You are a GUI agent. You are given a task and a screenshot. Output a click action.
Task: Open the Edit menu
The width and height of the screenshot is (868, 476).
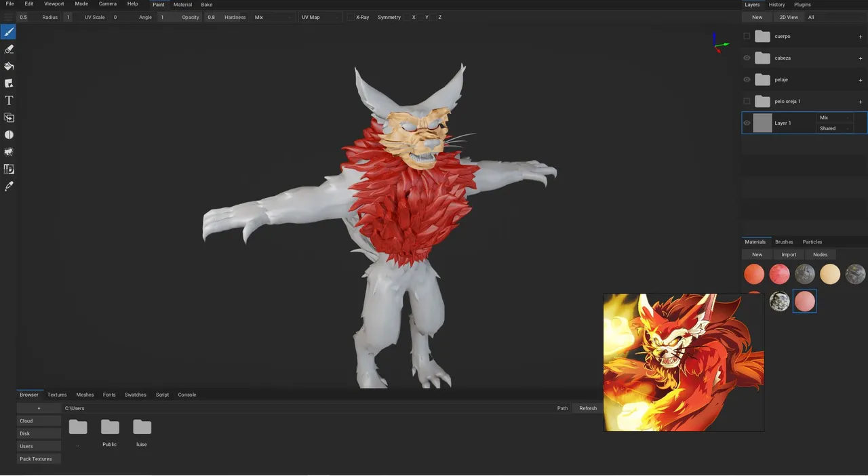click(x=29, y=4)
